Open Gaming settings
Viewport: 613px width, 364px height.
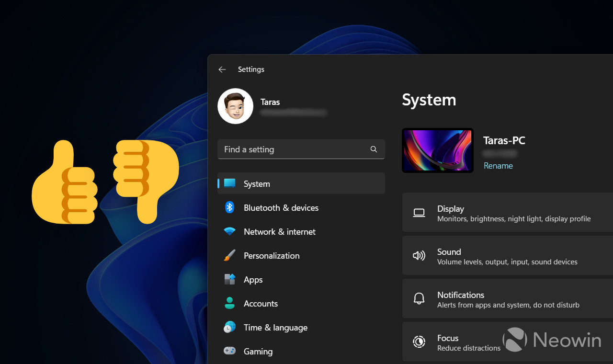[x=301, y=351]
